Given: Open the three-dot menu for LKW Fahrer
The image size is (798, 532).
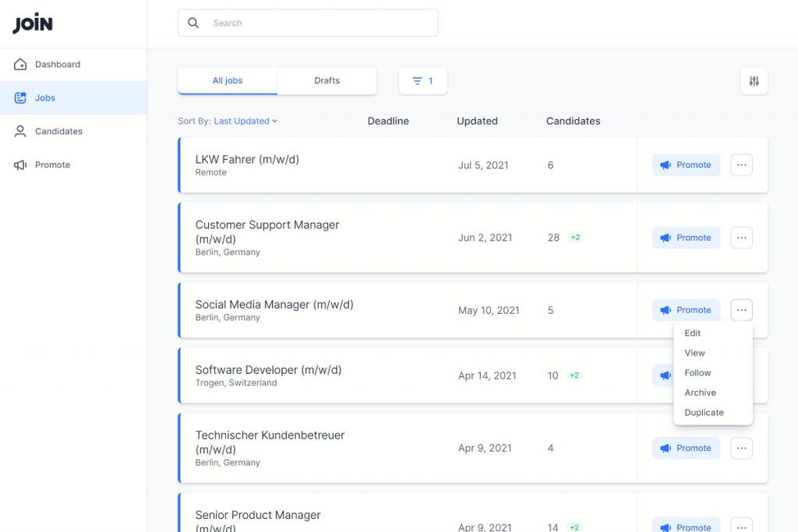Looking at the screenshot, I should click(741, 165).
